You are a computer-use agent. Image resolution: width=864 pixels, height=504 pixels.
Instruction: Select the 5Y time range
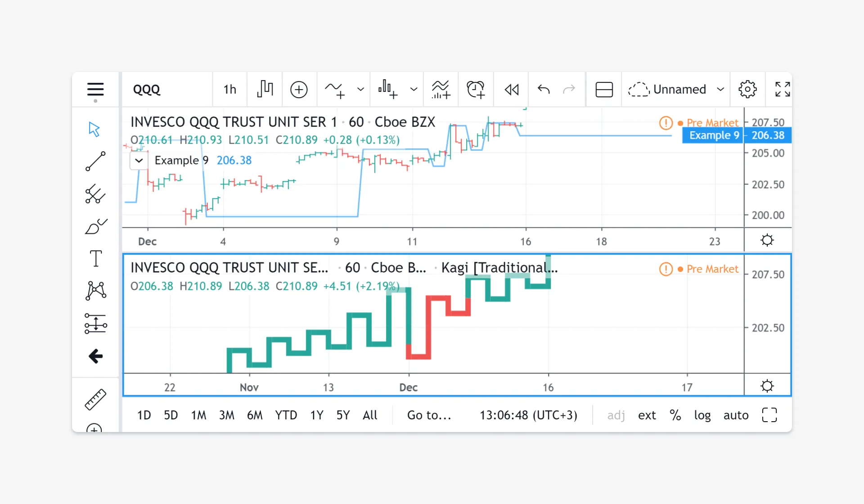(x=343, y=415)
